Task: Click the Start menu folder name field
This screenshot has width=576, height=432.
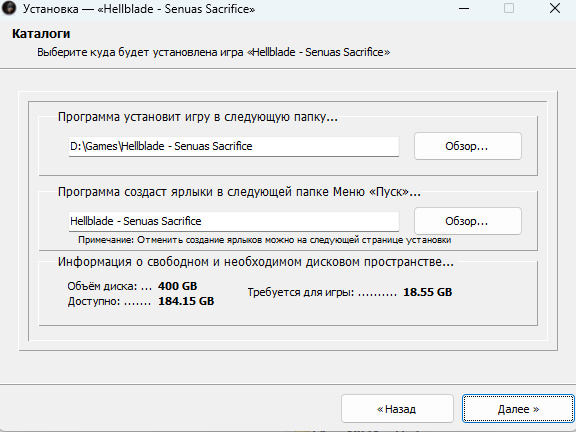Action: pyautogui.click(x=234, y=221)
